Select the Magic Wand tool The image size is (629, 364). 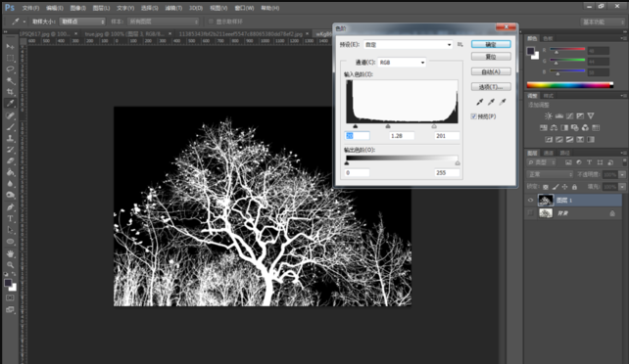(11, 80)
